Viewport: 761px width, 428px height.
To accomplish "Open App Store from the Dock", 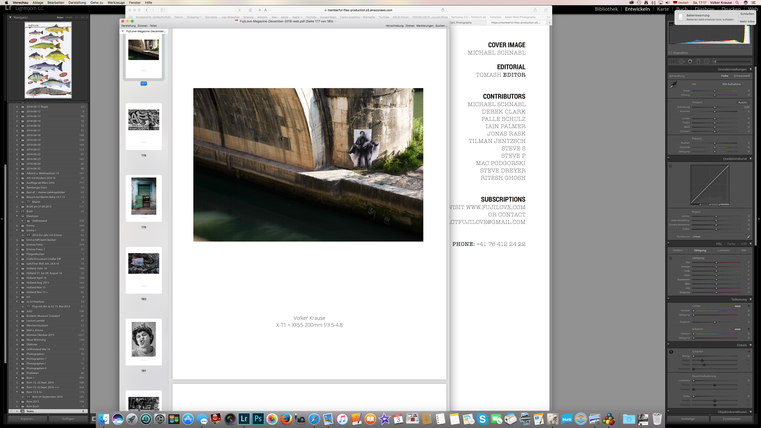I will (188, 419).
